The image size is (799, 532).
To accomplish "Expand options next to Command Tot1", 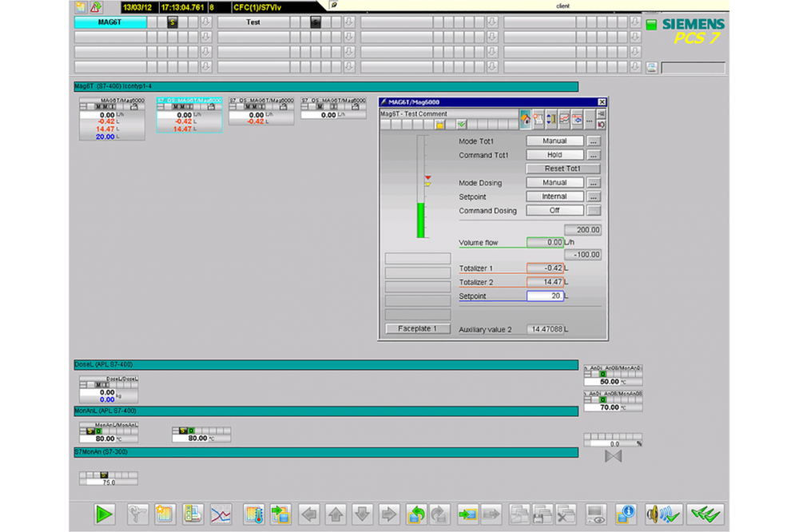I will coord(593,155).
